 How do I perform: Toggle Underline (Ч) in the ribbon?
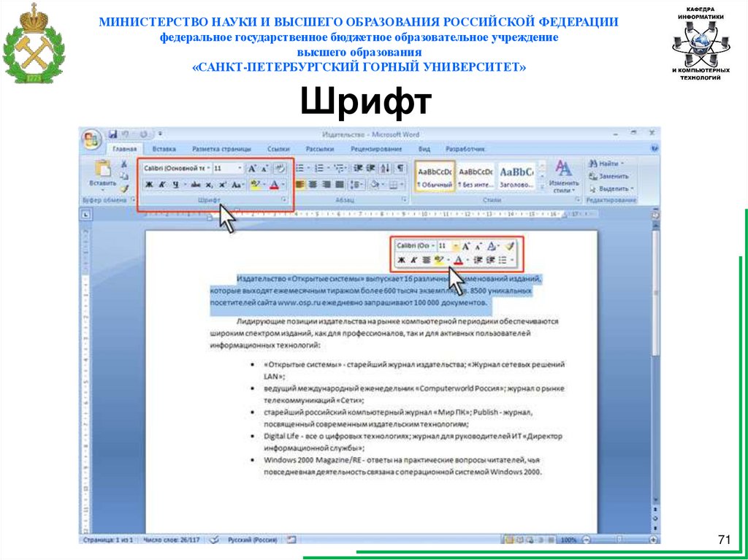pos(176,185)
